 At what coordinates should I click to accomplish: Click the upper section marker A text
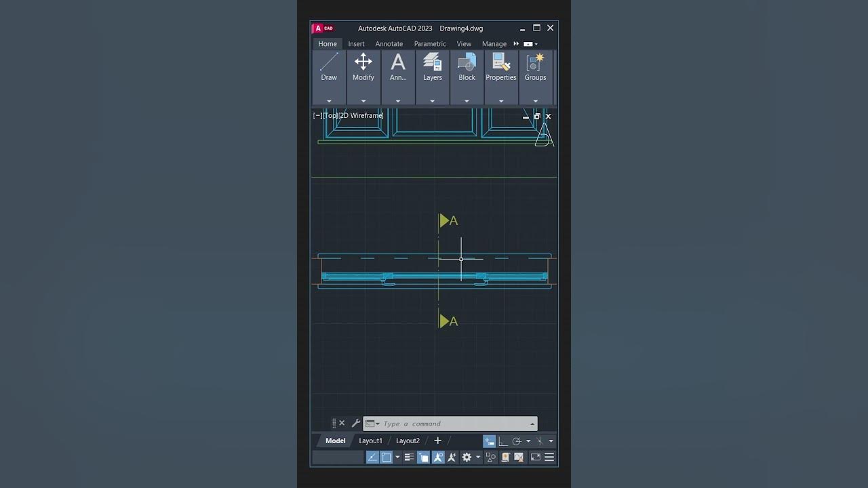pos(454,220)
